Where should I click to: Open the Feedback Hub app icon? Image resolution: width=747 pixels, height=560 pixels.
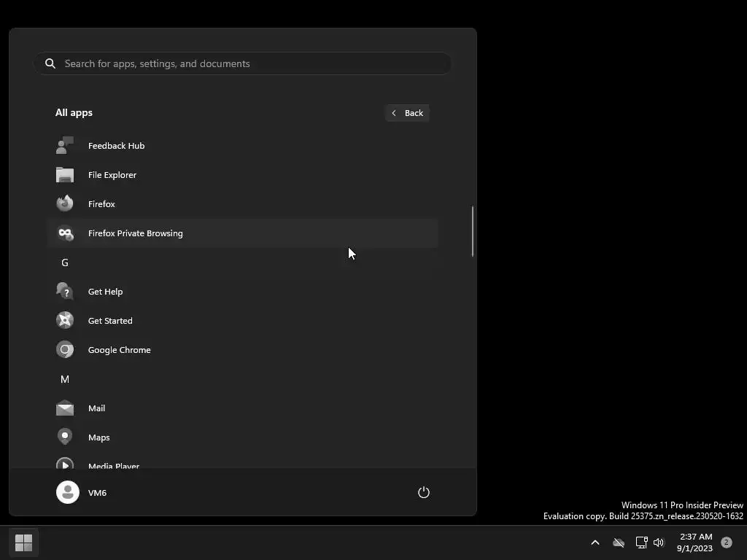pos(65,146)
